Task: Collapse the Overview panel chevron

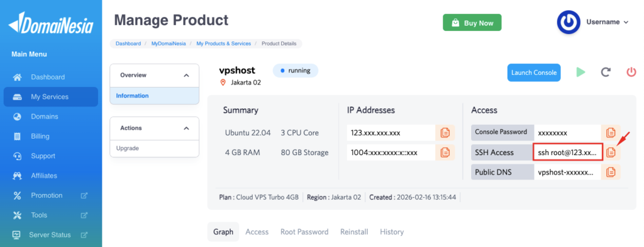Action: click(x=186, y=76)
